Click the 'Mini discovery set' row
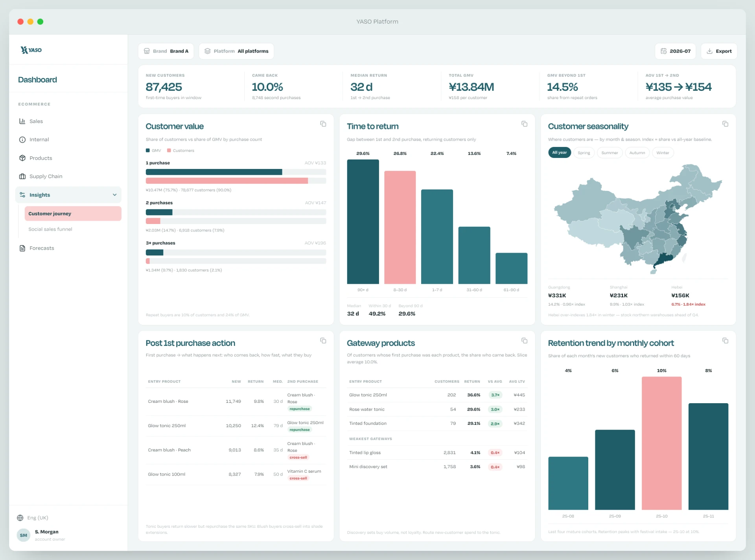Viewport: 755px width, 560px height. pos(437,467)
